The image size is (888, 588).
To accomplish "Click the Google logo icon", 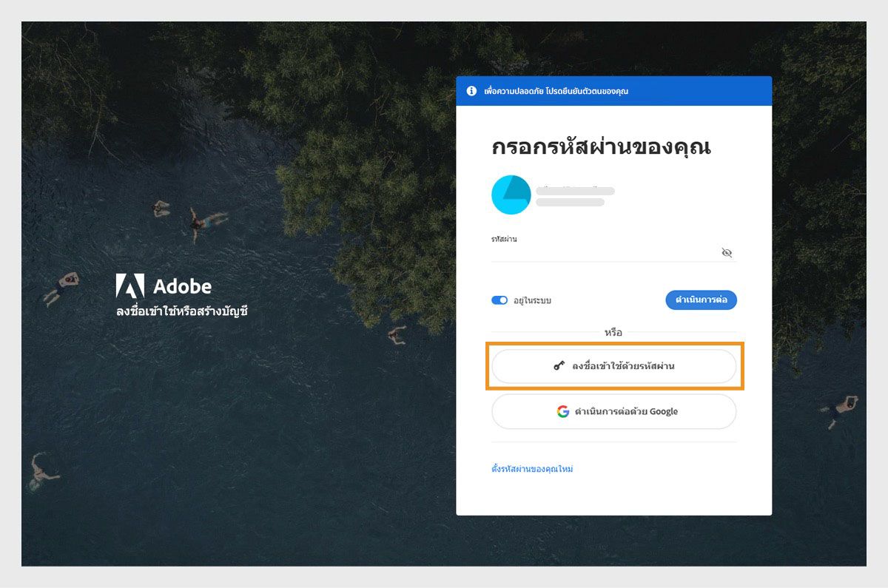I will (563, 411).
